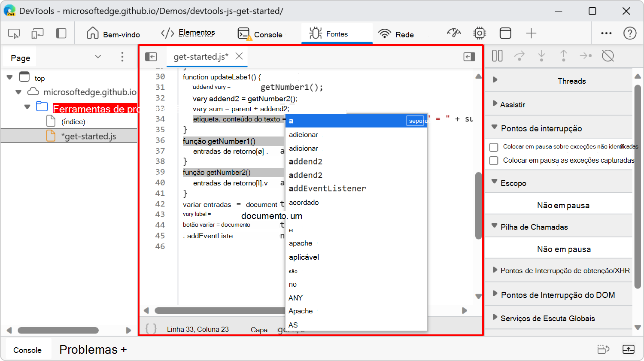Deactivate all breakpoints with the crossed-circle icon

click(608, 56)
